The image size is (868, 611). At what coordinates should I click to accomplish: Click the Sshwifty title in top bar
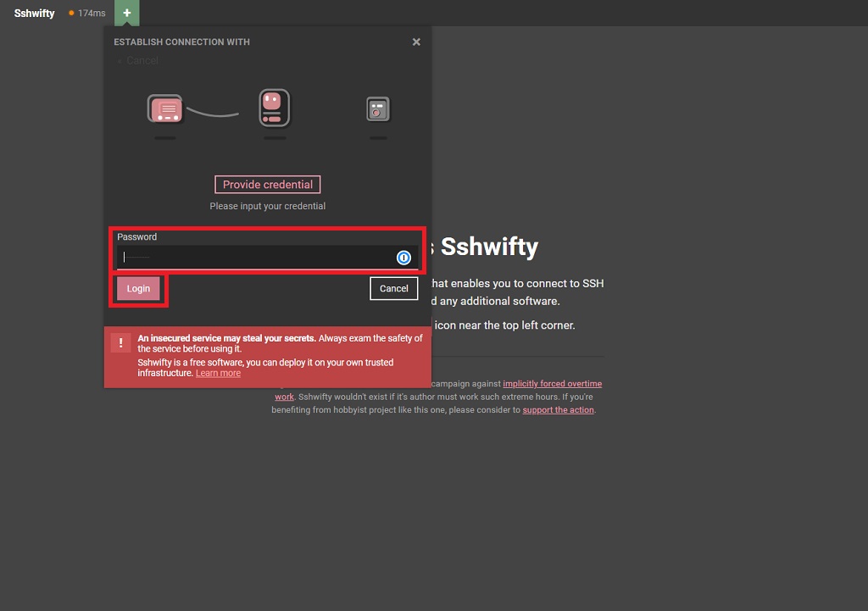tap(35, 14)
